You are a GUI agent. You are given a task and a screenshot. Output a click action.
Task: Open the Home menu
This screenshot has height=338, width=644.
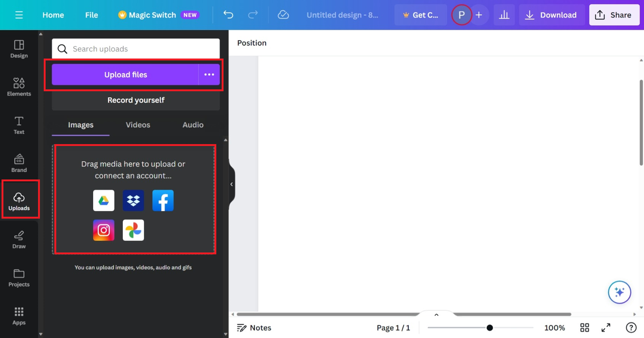(53, 15)
